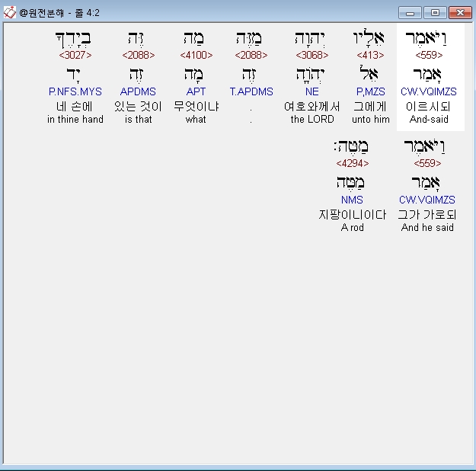The width and height of the screenshot is (476, 471).
Task: Minimize the 원전분해 window
Action: click(x=410, y=13)
